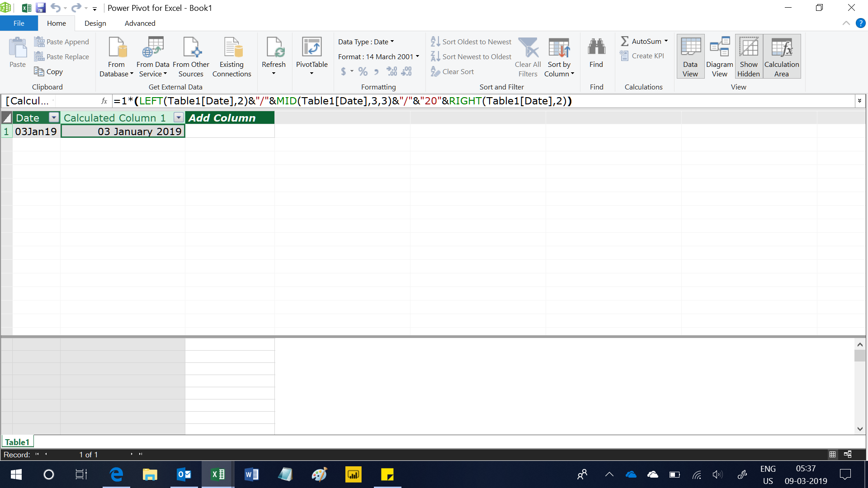Toggle Data View mode
The image size is (868, 488).
coord(690,57)
